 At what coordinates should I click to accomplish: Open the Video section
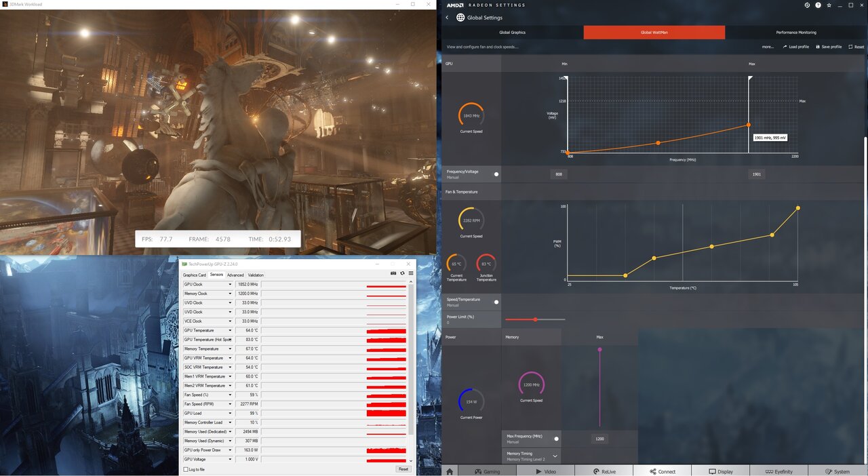coord(545,471)
